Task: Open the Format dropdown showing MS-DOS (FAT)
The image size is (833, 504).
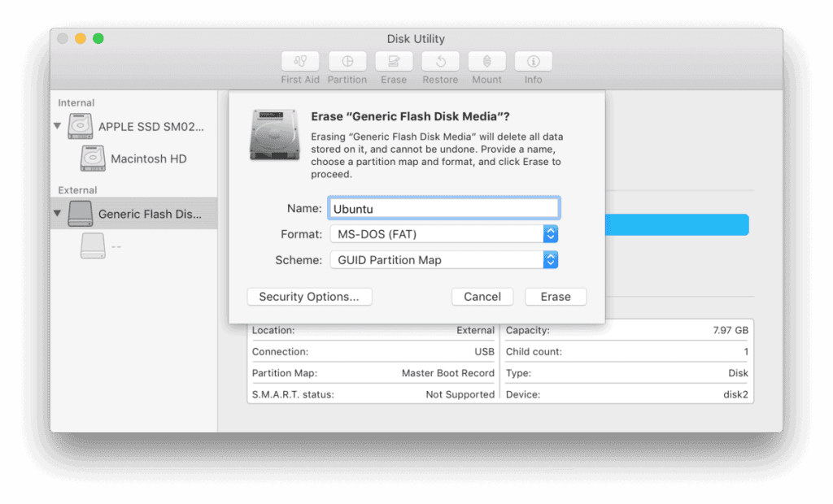Action: [443, 234]
